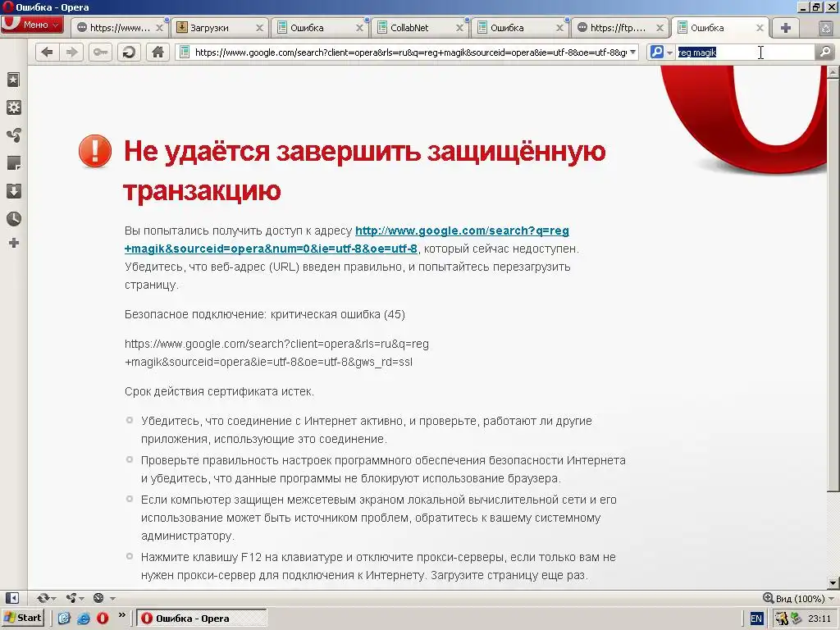The height and width of the screenshot is (630, 840).
Task: Click the scrollbar down arrow
Action: (833, 583)
